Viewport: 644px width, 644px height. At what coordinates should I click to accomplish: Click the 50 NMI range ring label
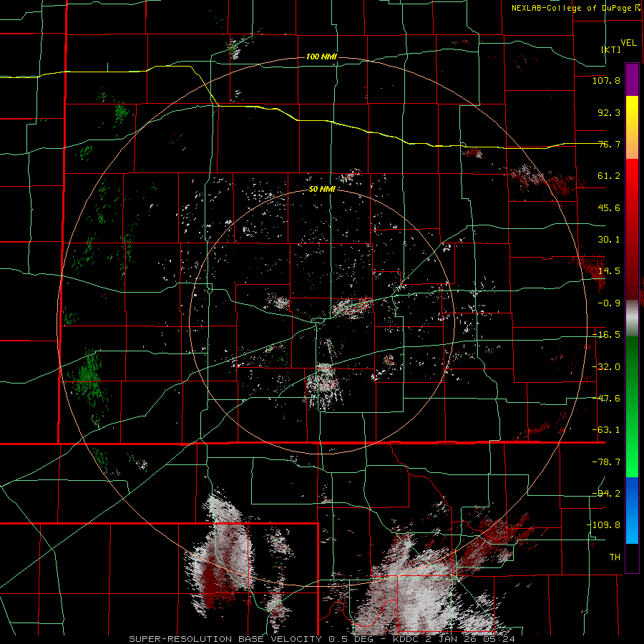[x=321, y=190]
